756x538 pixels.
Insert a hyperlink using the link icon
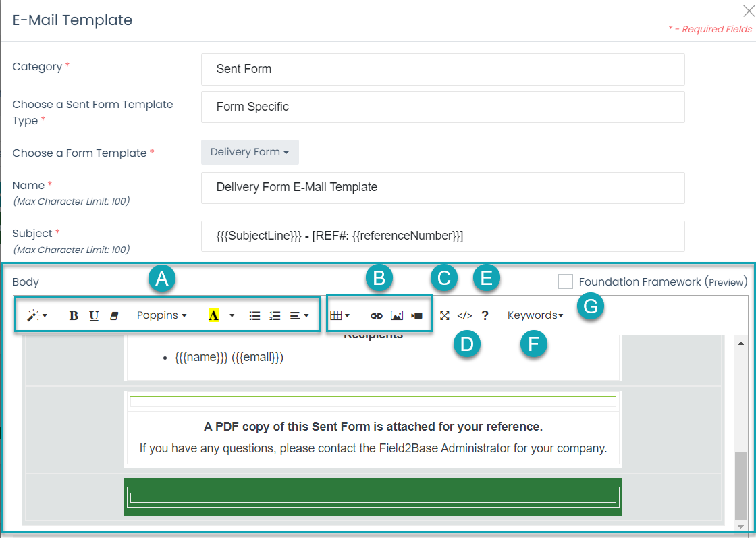[377, 315]
